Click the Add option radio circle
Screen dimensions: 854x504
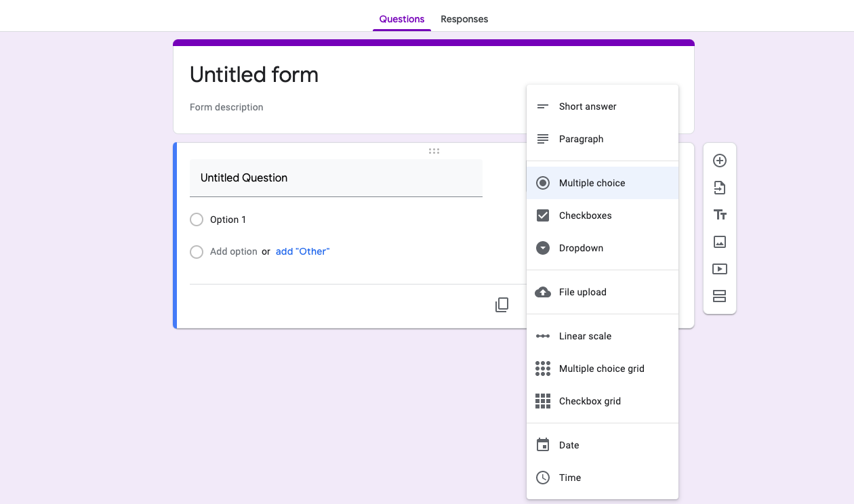pos(197,252)
